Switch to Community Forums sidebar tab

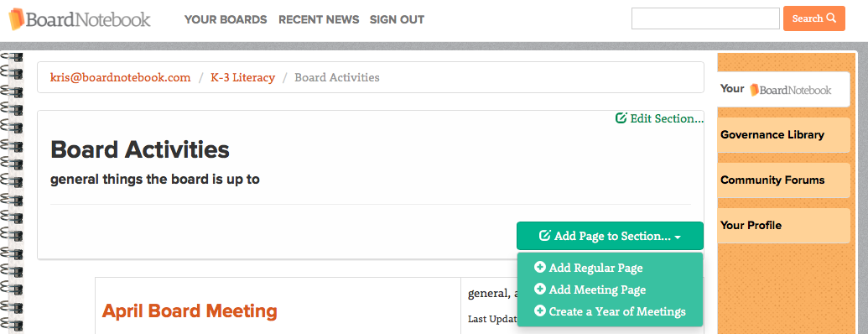tap(783, 180)
